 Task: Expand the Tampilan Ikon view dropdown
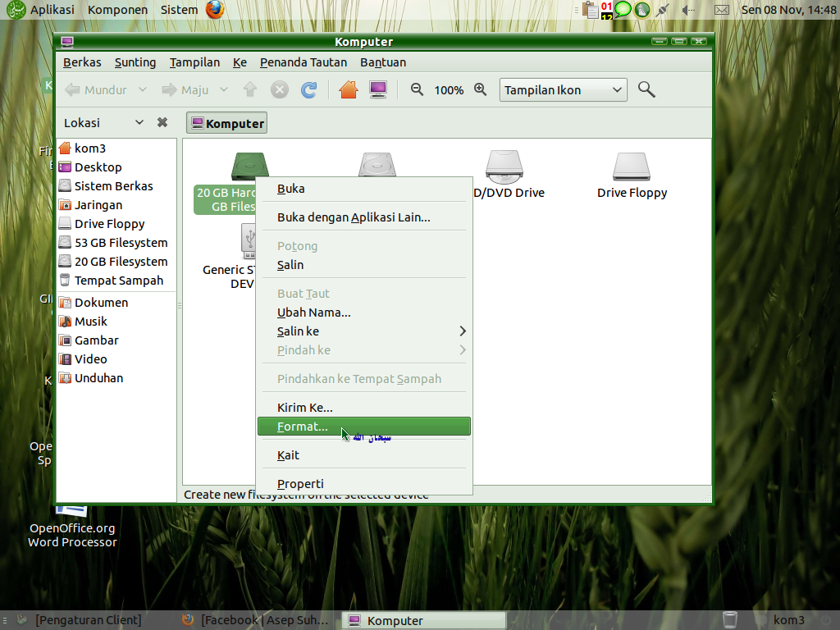pos(563,90)
